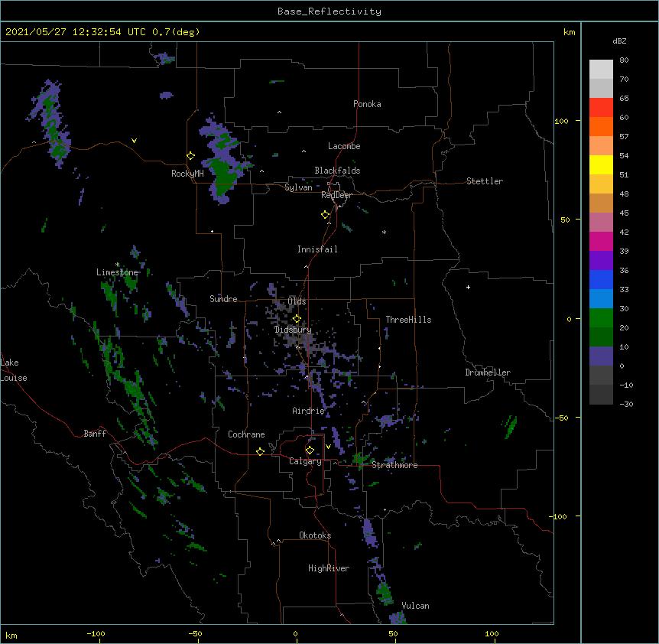Viewport: 659px width, 644px height.
Task: Click the Strathmore town label
Action: coord(394,465)
